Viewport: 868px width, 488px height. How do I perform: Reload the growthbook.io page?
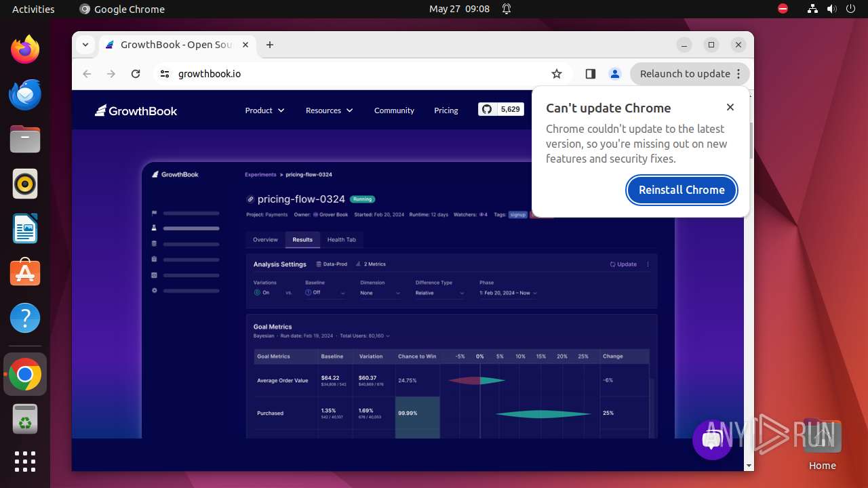tap(136, 74)
